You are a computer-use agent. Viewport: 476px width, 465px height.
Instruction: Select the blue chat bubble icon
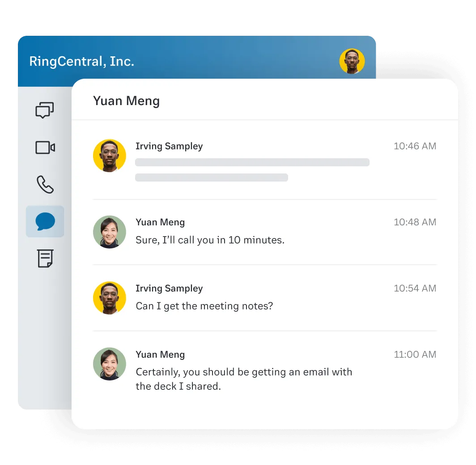pyautogui.click(x=45, y=221)
